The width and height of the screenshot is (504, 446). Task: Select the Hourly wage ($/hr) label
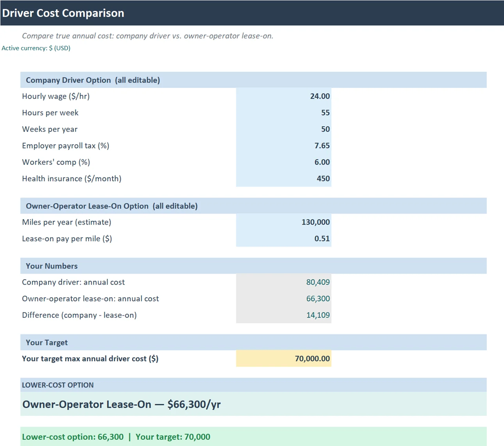tap(56, 96)
